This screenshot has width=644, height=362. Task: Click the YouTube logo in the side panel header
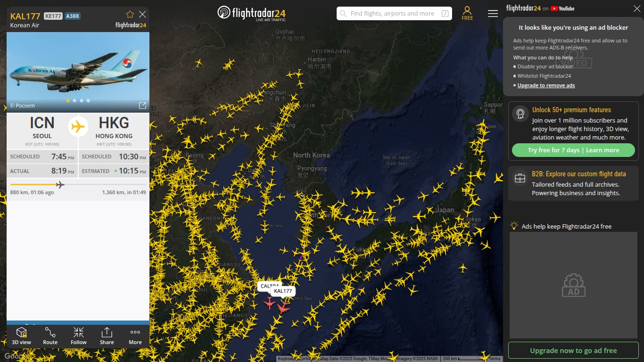pyautogui.click(x=562, y=8)
